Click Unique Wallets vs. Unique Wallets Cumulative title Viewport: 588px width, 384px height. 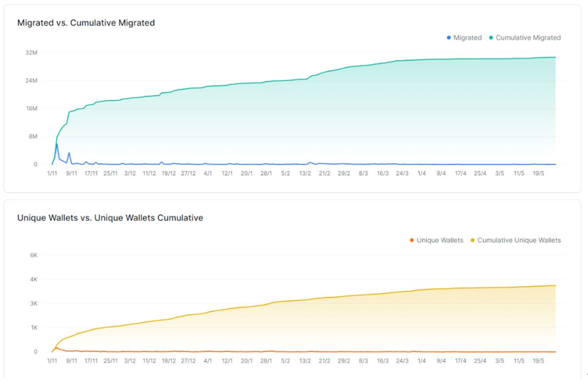[x=110, y=218]
